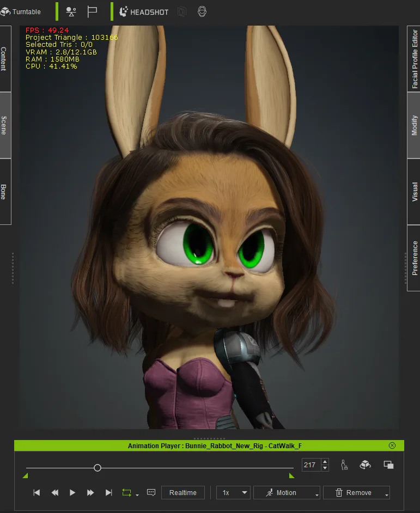Click the Selected Tris : 0/0 text
The width and height of the screenshot is (420, 513).
pos(59,45)
